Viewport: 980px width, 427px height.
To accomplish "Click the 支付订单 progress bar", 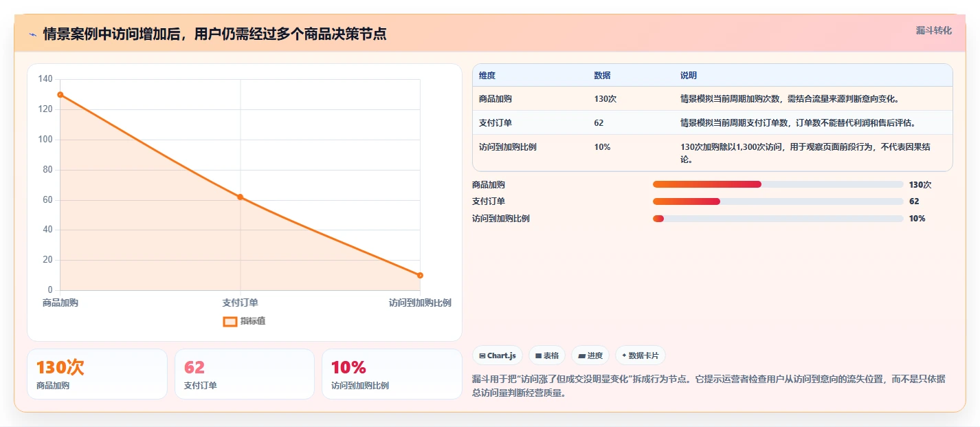I will [778, 201].
